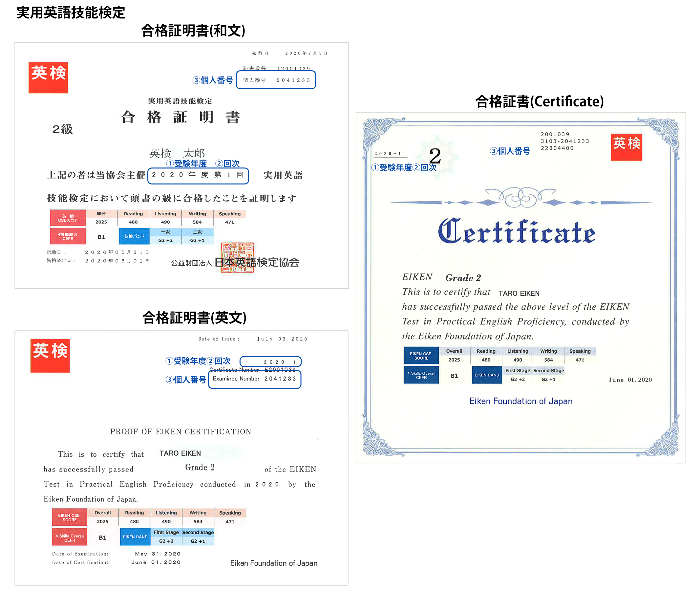This screenshot has width=700, height=591.
Task: Click the Reading score 480 in the Japanese table
Action: [133, 222]
